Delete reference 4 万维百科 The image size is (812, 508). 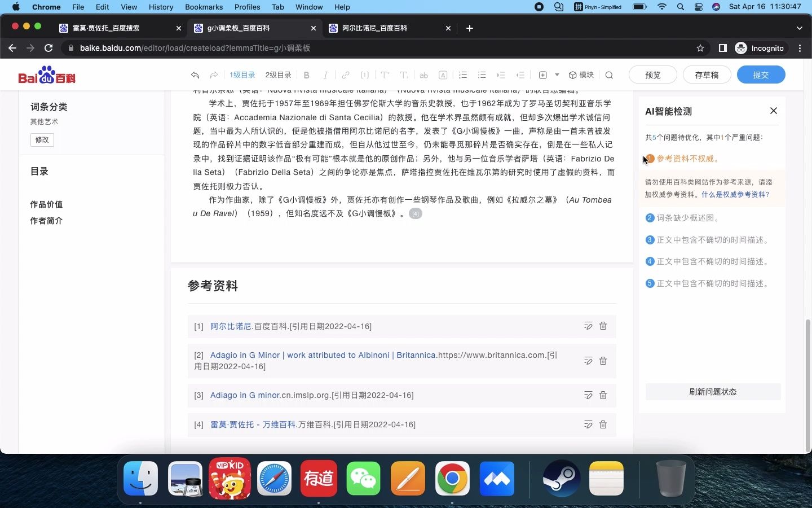pyautogui.click(x=603, y=424)
